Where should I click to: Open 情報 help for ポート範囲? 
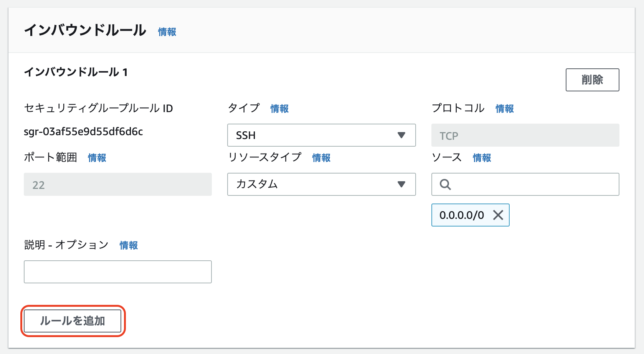97,158
